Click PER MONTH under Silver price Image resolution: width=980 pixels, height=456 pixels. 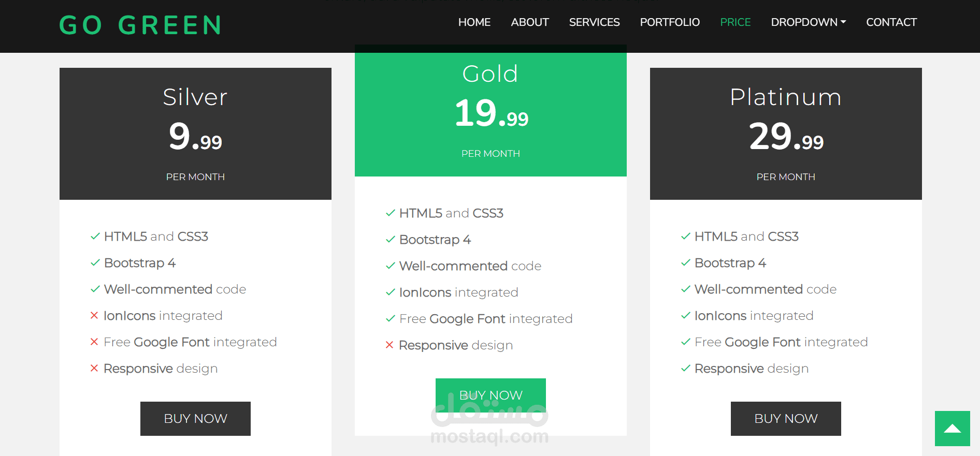pos(195,177)
